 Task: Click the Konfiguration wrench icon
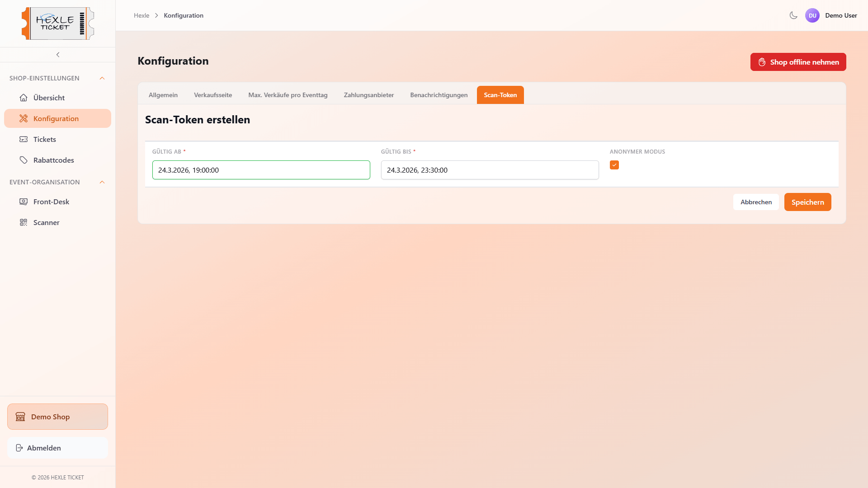(23, 118)
